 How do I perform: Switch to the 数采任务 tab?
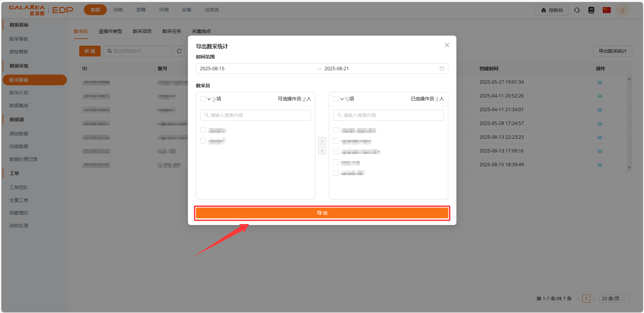171,31
